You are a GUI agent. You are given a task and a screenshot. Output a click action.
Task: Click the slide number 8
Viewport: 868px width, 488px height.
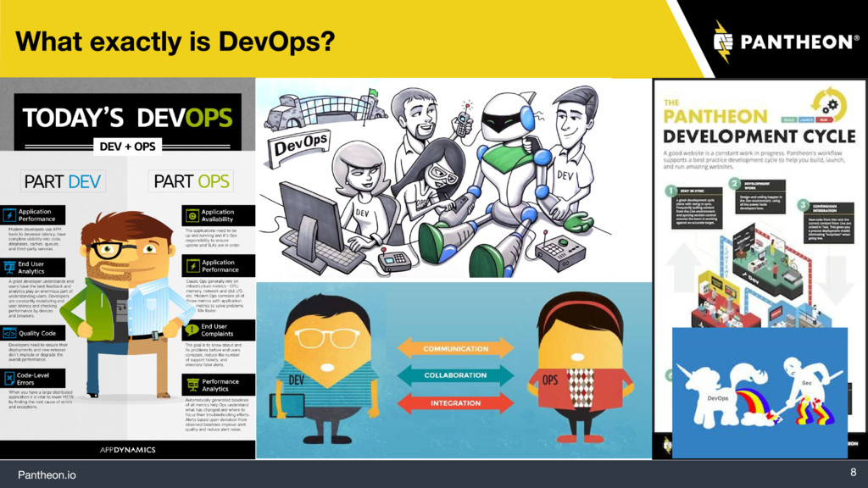(853, 472)
